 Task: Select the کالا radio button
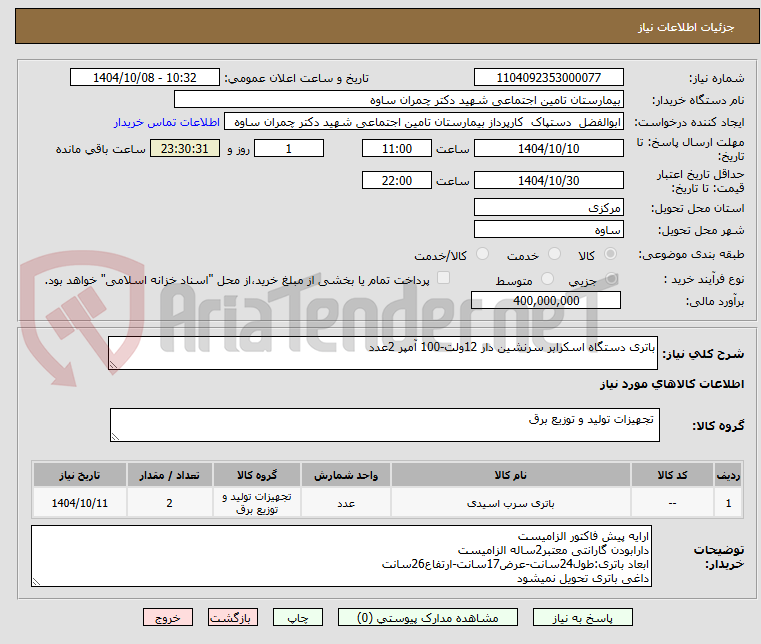pos(611,254)
